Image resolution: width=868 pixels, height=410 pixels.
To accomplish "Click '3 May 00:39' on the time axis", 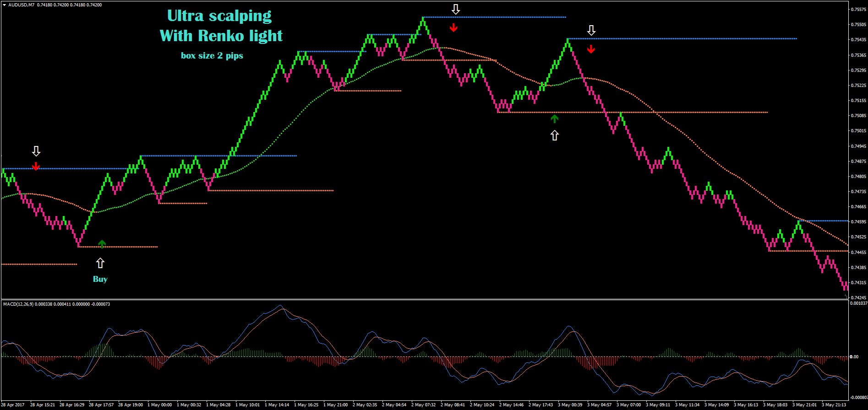I will click(x=570, y=405).
